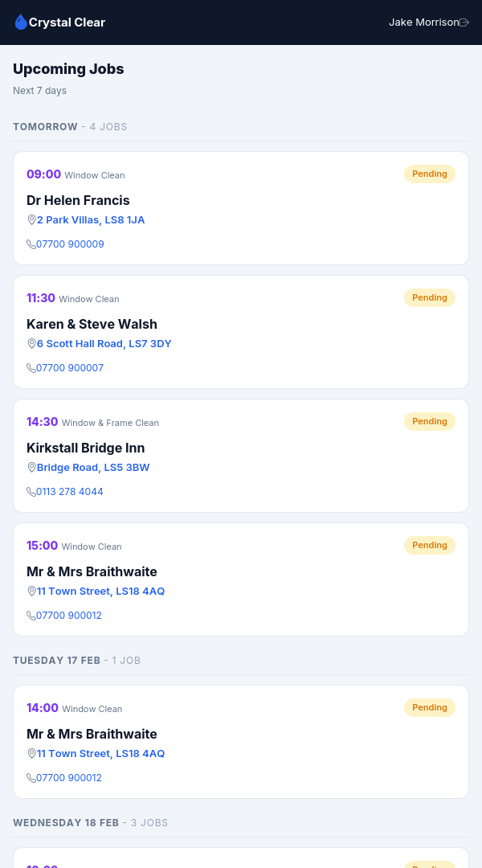This screenshot has height=868, width=482.
Task: Click Pending badge on Dr Helen Francis job
Action: tap(429, 174)
